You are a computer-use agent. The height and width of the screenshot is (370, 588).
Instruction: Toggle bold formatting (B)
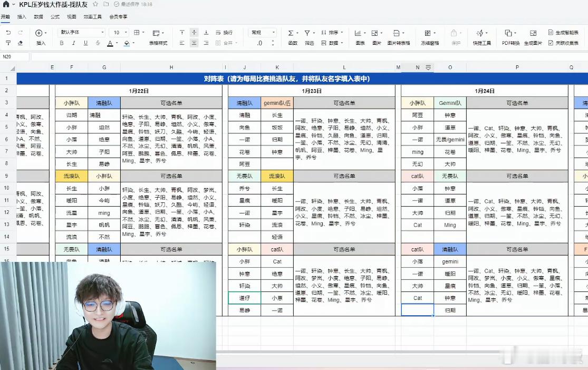(62, 43)
